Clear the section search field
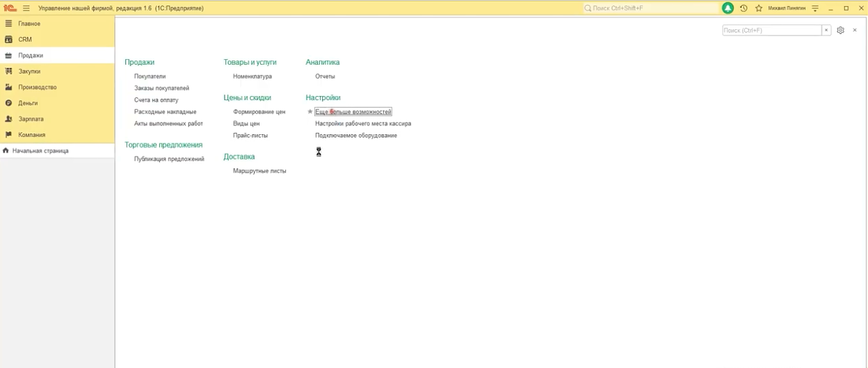This screenshot has width=868, height=368. point(826,31)
